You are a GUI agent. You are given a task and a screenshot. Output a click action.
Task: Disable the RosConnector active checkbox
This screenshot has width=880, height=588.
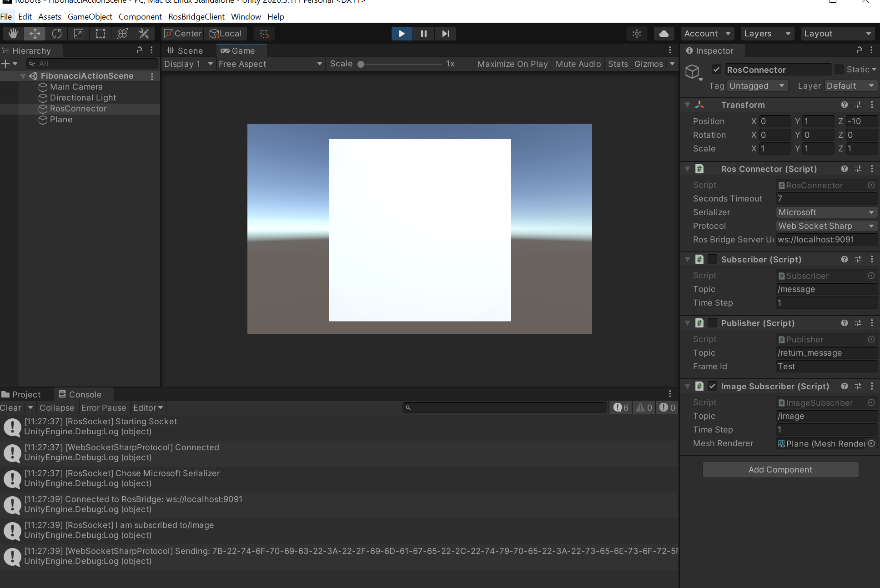716,69
